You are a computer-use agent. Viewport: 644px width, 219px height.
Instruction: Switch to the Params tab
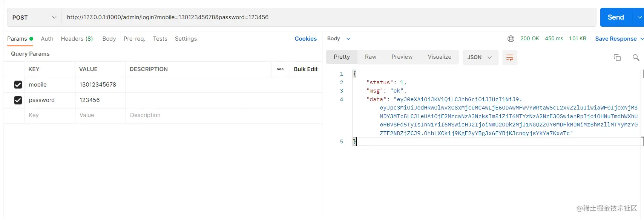pyautogui.click(x=20, y=39)
